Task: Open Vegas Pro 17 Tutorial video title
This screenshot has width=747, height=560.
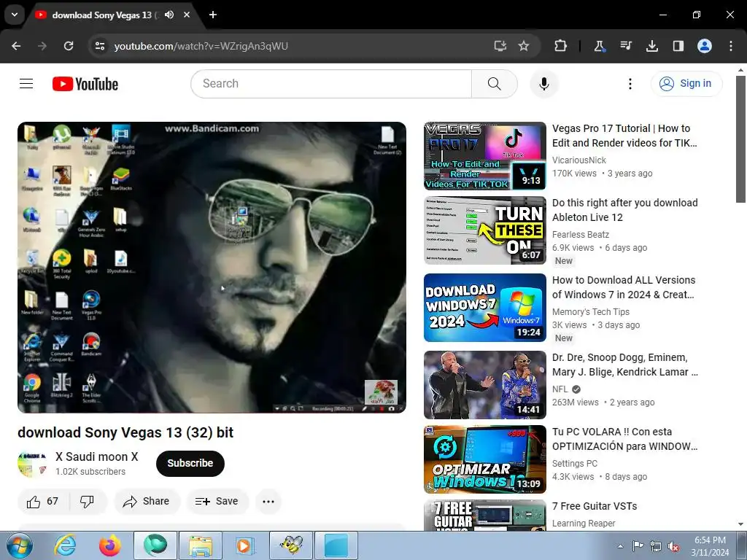Action: [x=624, y=136]
